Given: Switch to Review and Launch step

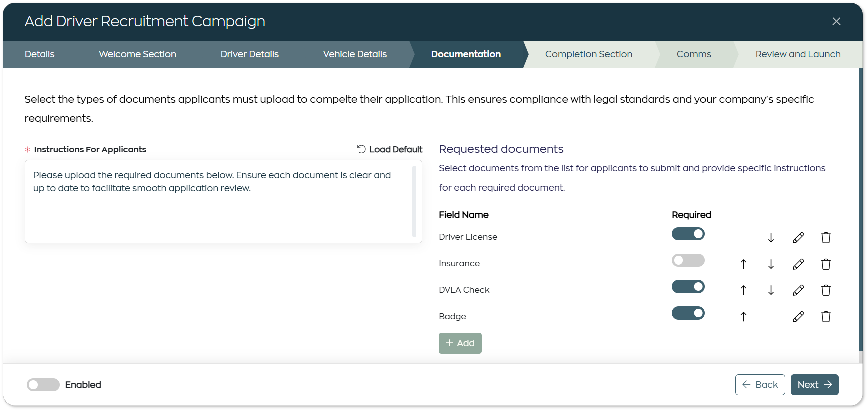Looking at the screenshot, I should click(798, 54).
